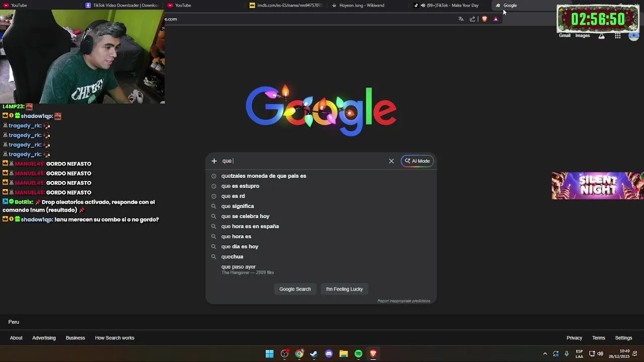The height and width of the screenshot is (362, 644).
Task: Click Report inappropriate predictions link
Action: pos(404,301)
